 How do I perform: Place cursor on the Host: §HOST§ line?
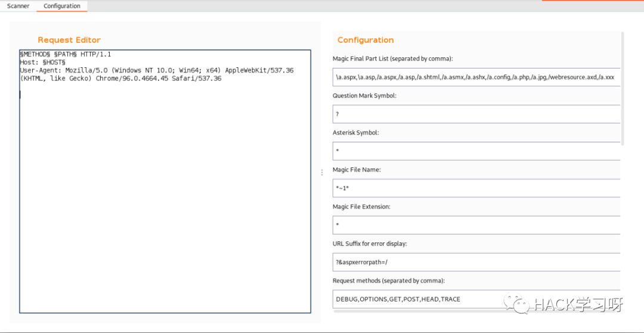tap(43, 63)
